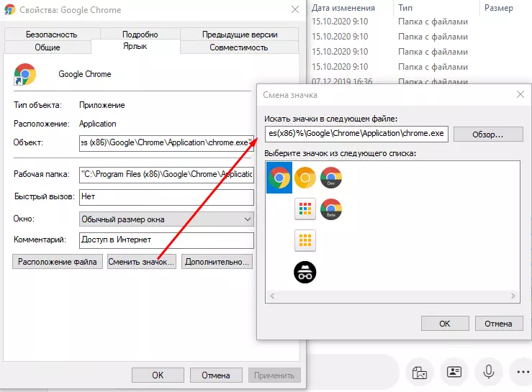Choose the yellow Chrome Canary icon
This screenshot has width=532, height=392.
pyautogui.click(x=305, y=177)
